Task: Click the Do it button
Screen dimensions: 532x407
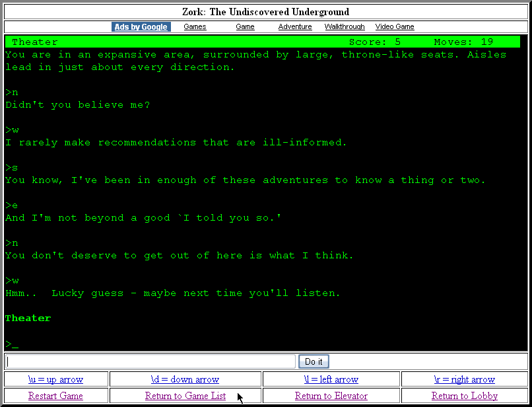Action: pyautogui.click(x=314, y=361)
